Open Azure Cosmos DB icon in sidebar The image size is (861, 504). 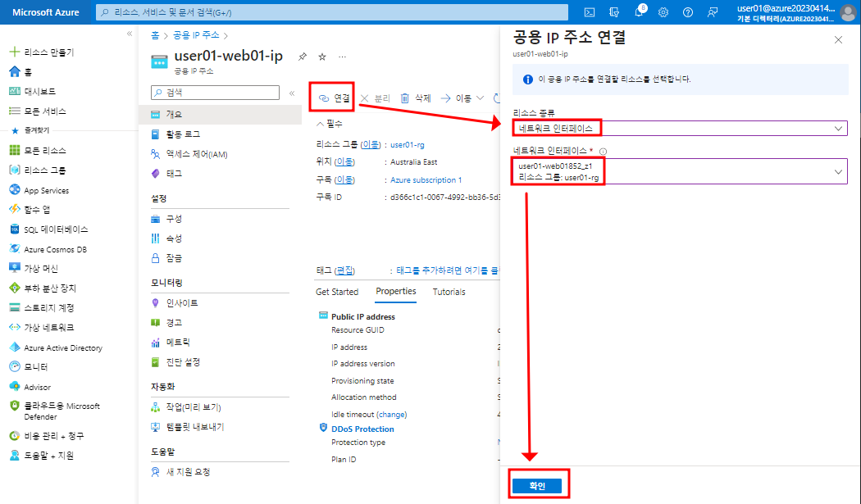coord(15,248)
